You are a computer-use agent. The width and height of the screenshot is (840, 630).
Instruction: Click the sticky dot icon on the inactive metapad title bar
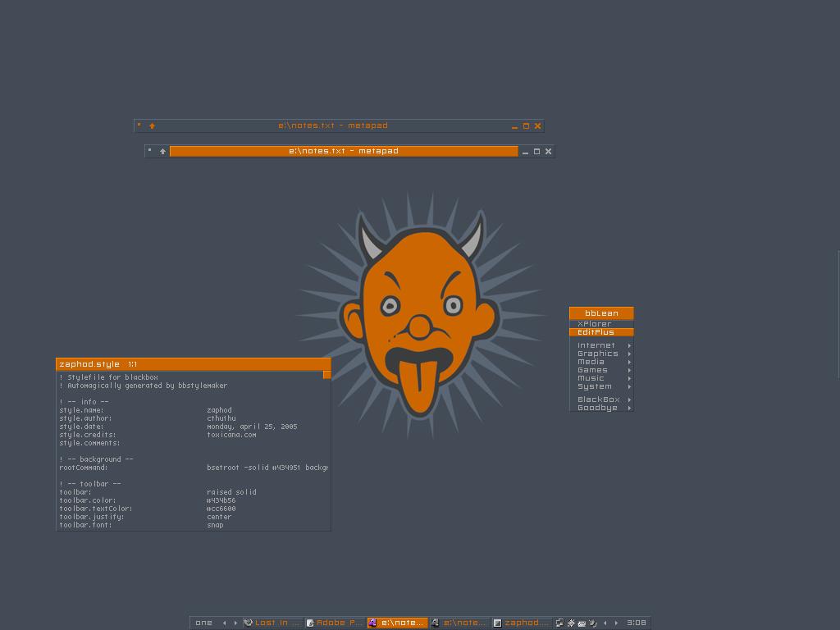[139, 125]
